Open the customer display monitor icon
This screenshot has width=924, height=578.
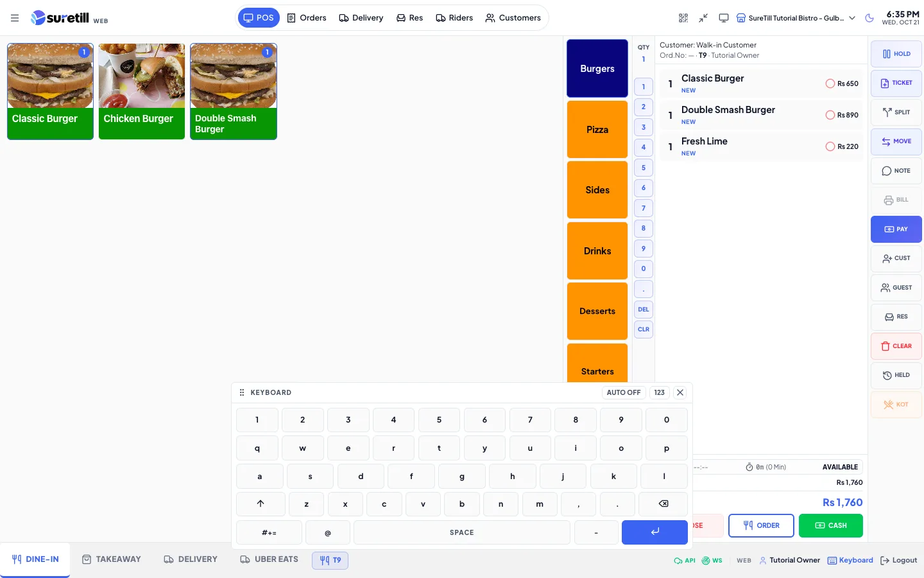724,18
